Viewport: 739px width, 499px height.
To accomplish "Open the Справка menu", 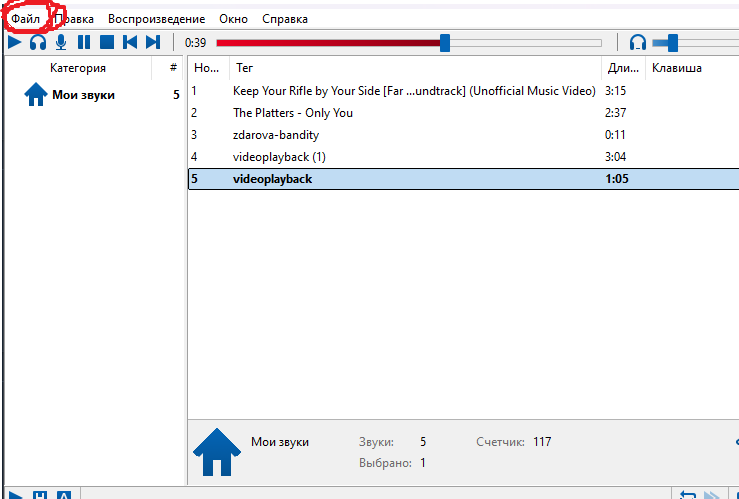I will coord(285,19).
